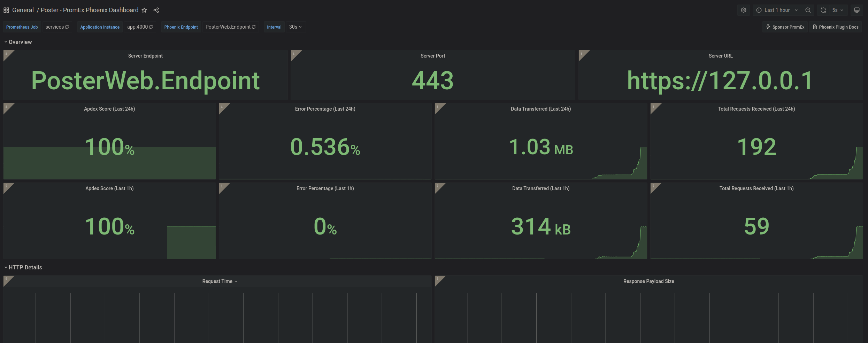The width and height of the screenshot is (868, 343).
Task: Click the Error Percentage (Last 1h) title
Action: (x=325, y=188)
